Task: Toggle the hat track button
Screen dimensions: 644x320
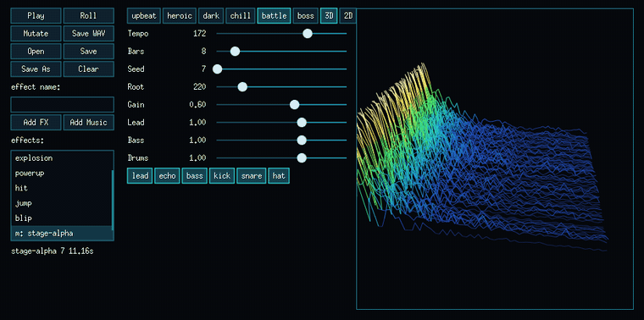Action: point(279,176)
